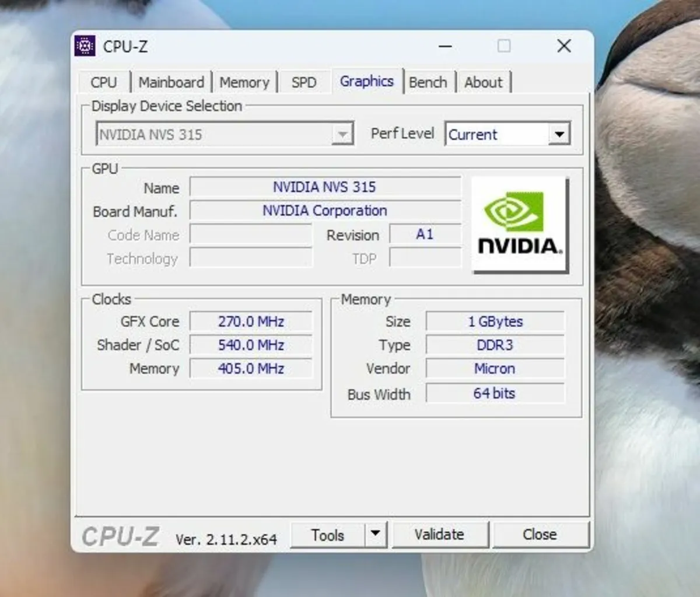
Task: Click the GFX Core label
Action: coord(150,322)
